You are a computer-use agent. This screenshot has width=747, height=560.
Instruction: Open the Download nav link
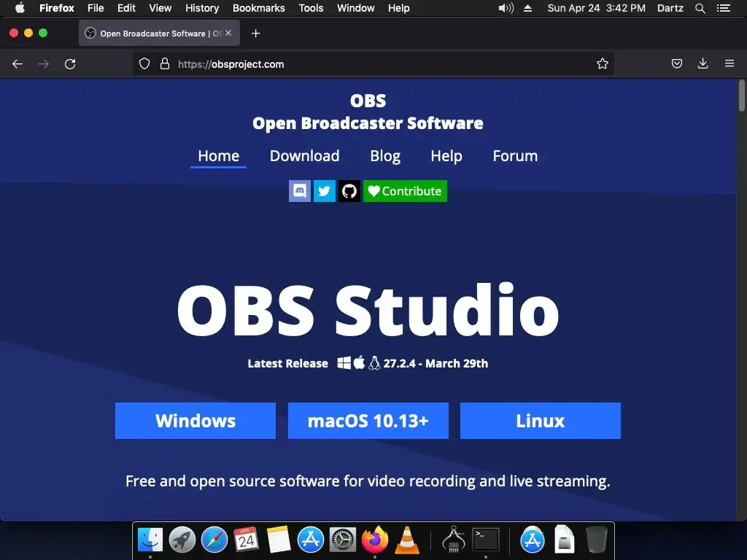click(304, 156)
